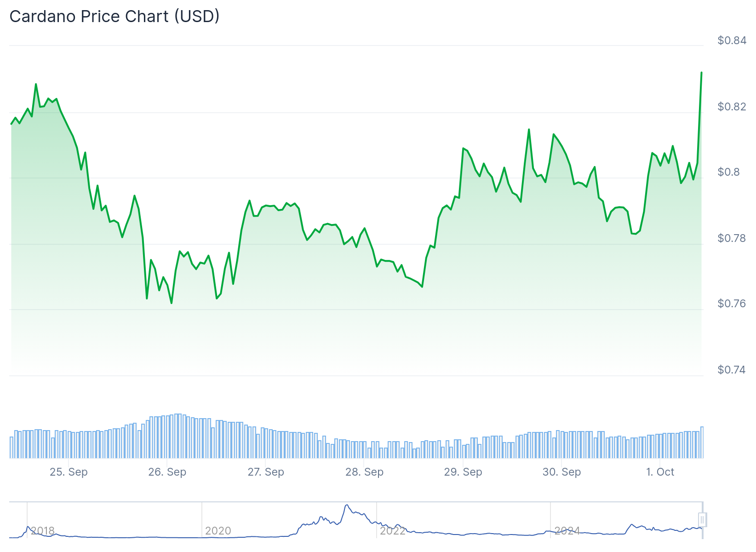Click the 29. Sep date label
The height and width of the screenshot is (552, 756).
coord(463,472)
